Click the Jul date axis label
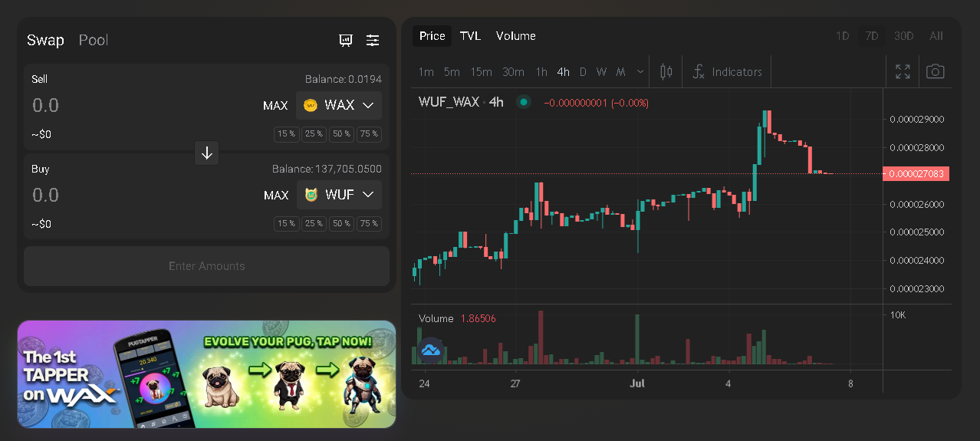The width and height of the screenshot is (980, 441). pyautogui.click(x=638, y=383)
